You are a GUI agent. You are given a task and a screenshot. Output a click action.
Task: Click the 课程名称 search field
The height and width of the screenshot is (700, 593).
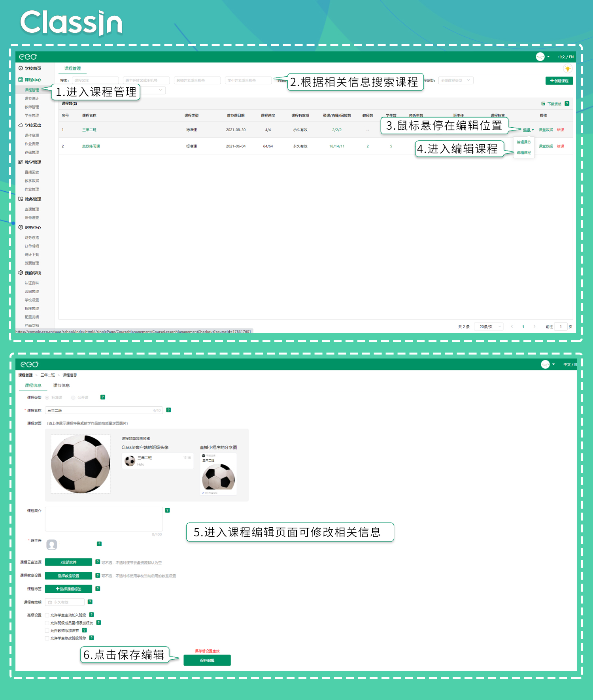coord(95,80)
